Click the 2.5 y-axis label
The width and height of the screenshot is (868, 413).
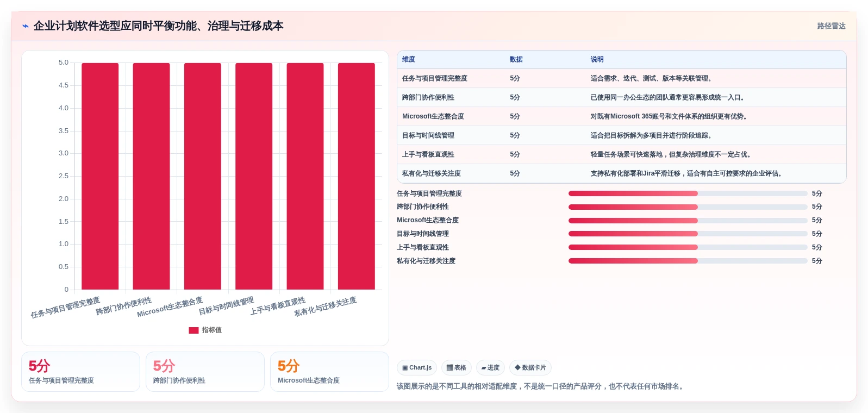click(x=64, y=176)
